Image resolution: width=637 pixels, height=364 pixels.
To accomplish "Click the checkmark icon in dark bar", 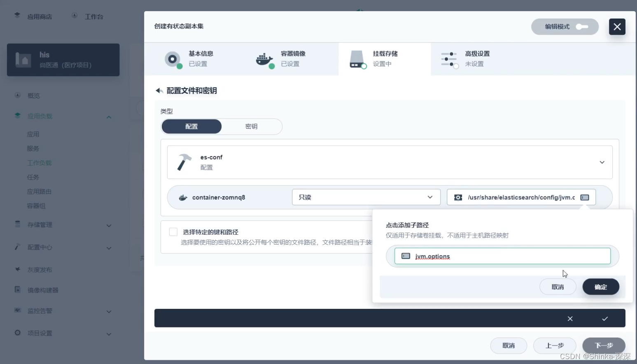I will (605, 319).
